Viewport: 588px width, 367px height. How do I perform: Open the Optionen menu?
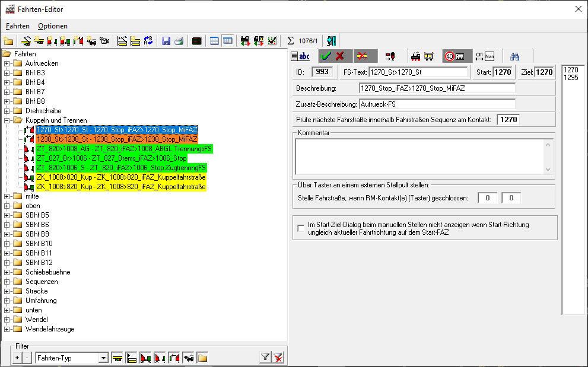(x=53, y=26)
